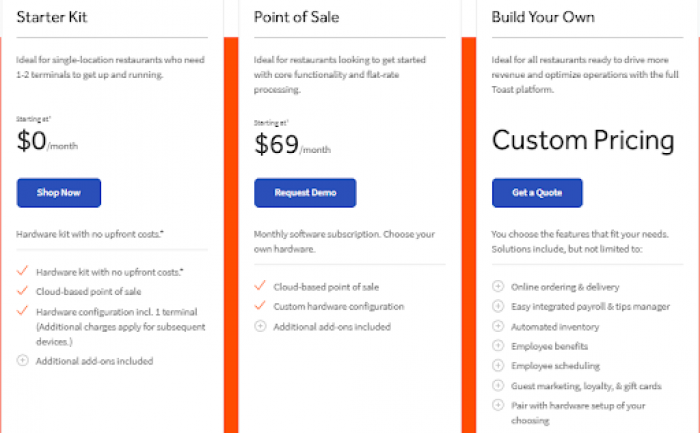Click the Request Demo button
Screen dimensions: 700x433
pyautogui.click(x=305, y=193)
